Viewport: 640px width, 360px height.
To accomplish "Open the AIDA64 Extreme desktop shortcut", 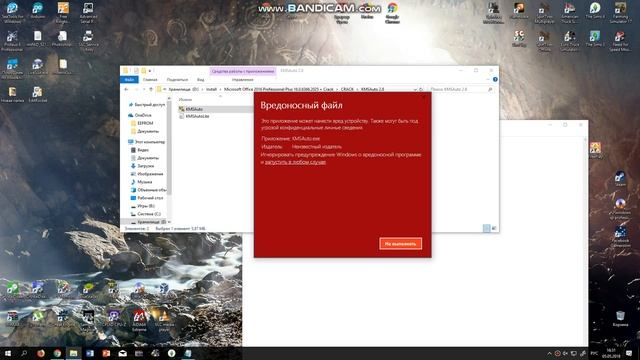I will pyautogui.click(x=139, y=320).
